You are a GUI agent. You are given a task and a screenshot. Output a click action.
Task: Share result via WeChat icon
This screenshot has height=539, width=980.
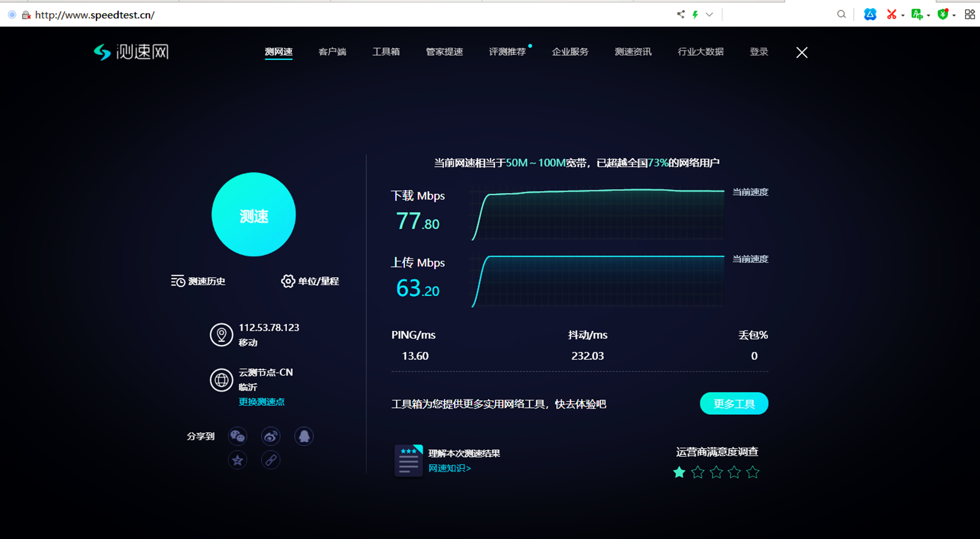(238, 436)
